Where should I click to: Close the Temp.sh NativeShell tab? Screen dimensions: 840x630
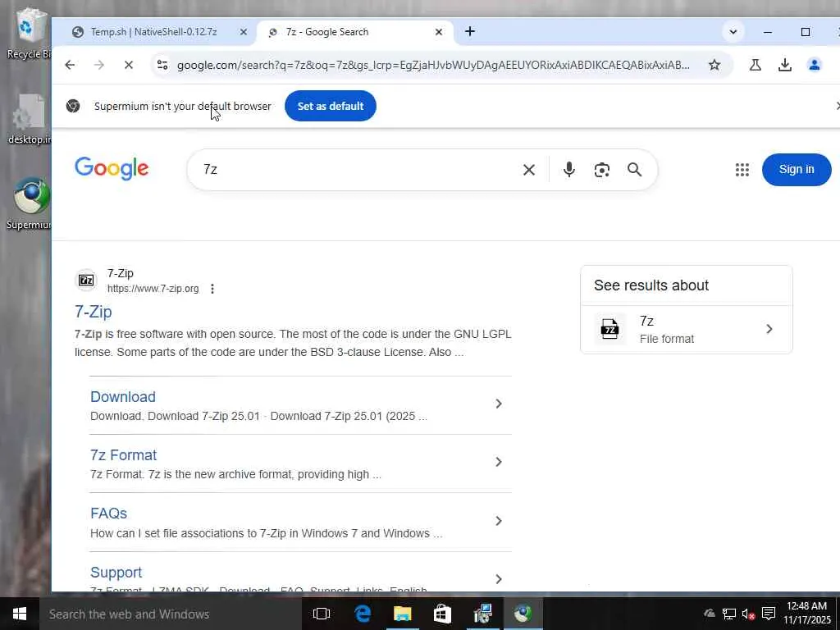tap(243, 32)
